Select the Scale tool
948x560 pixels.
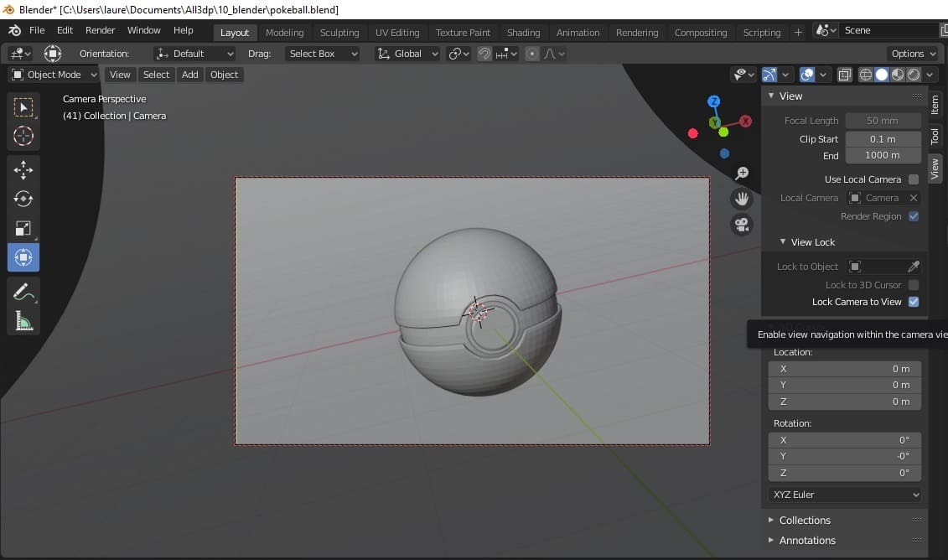tap(23, 228)
